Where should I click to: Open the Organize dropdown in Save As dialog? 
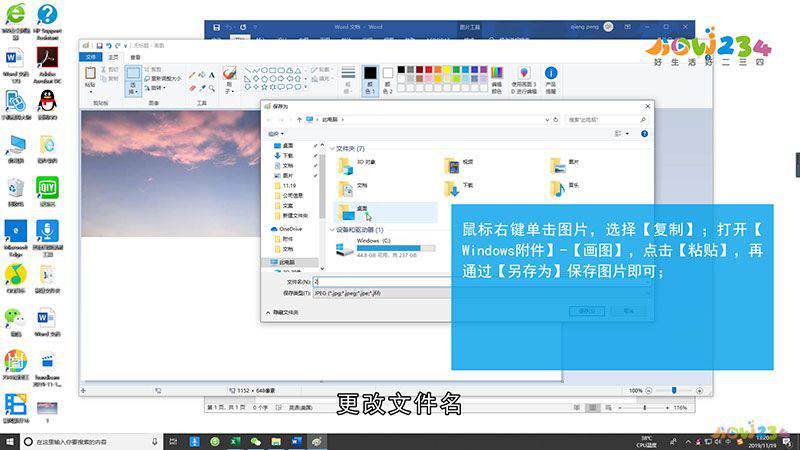276,134
